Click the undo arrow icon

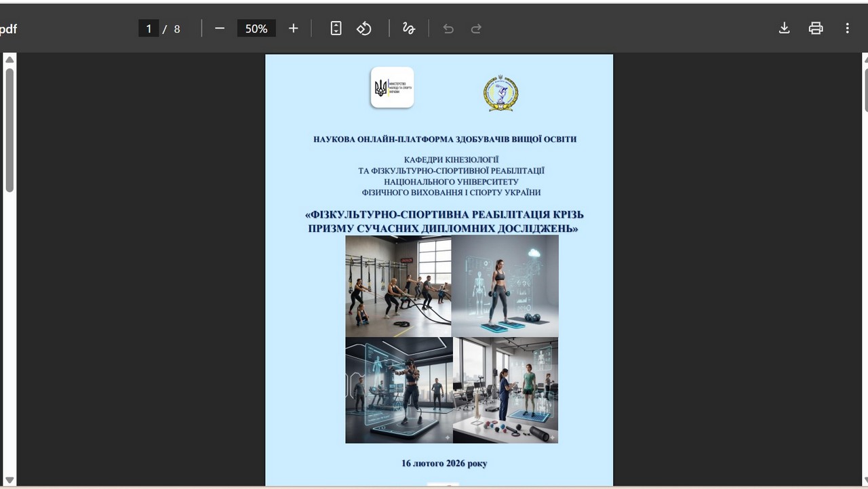448,28
